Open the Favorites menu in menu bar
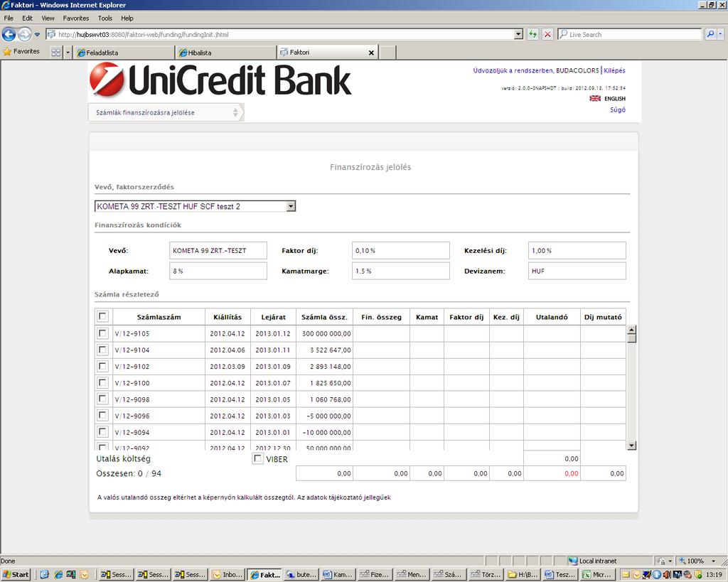The width and height of the screenshot is (728, 582). pyautogui.click(x=75, y=18)
